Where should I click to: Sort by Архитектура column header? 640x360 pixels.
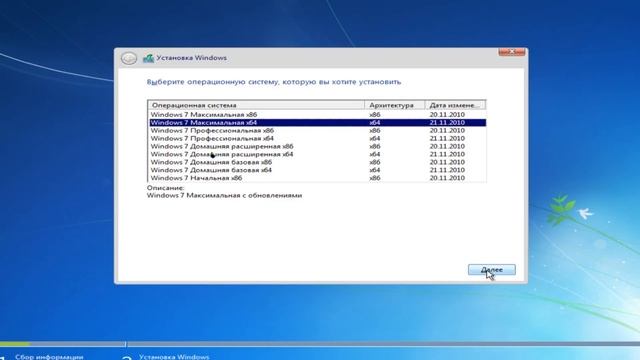(395, 105)
